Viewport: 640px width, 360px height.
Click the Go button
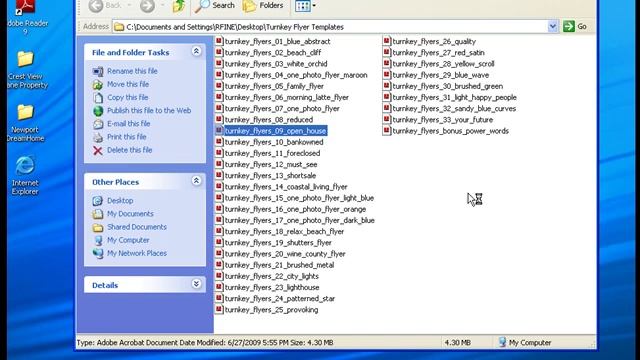575,27
